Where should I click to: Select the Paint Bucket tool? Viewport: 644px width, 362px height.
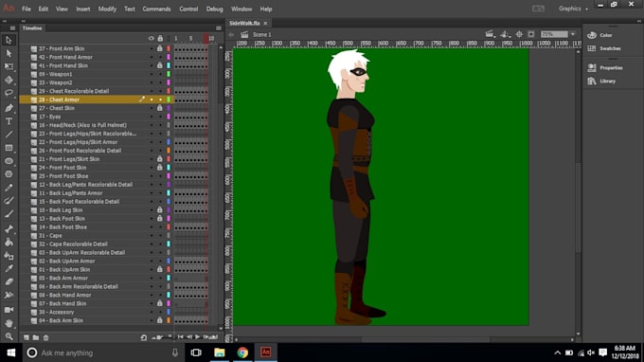pos(9,242)
